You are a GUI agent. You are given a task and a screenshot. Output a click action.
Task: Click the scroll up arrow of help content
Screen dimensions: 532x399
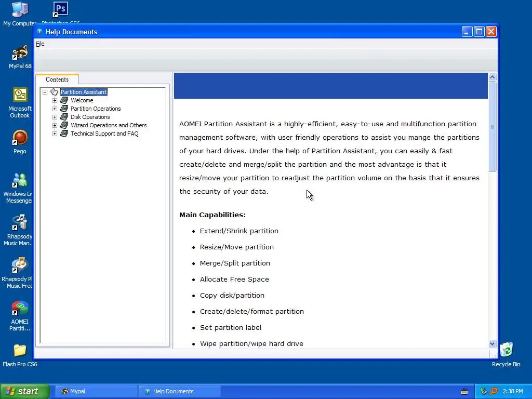click(493, 77)
